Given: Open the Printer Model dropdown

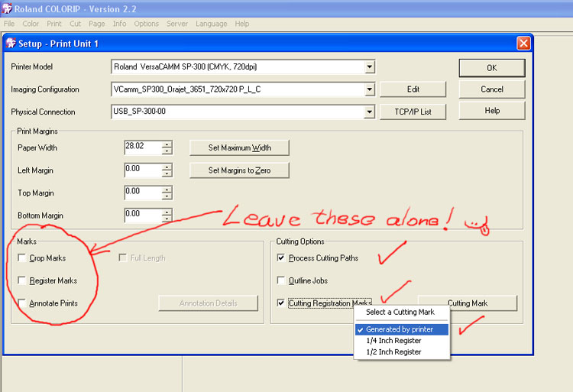Looking at the screenshot, I should click(x=370, y=66).
